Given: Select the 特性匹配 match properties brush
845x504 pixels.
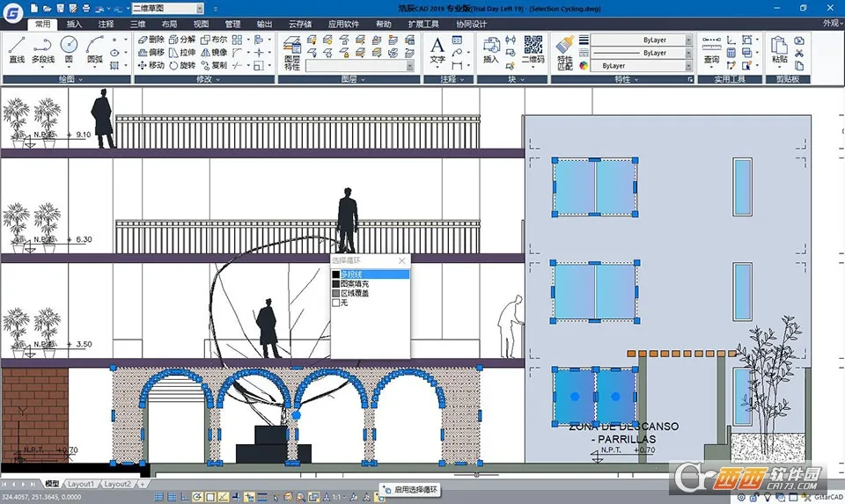Looking at the screenshot, I should (564, 50).
